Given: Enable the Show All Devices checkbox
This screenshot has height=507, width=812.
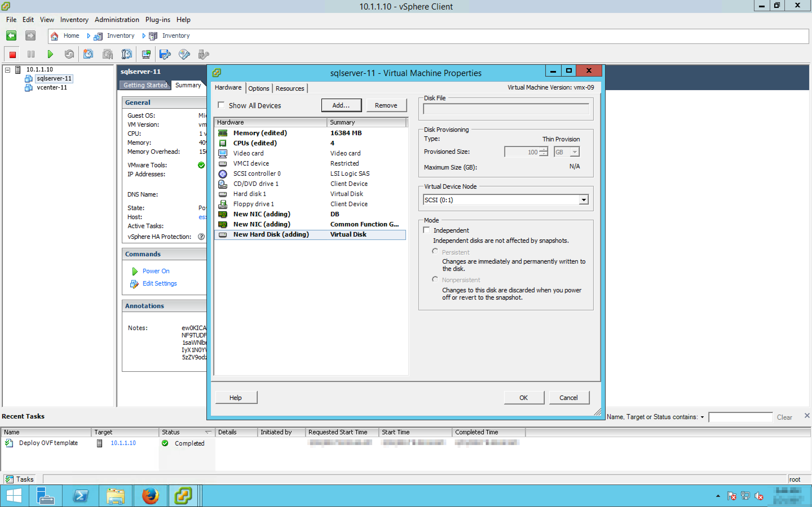Looking at the screenshot, I should (x=221, y=105).
